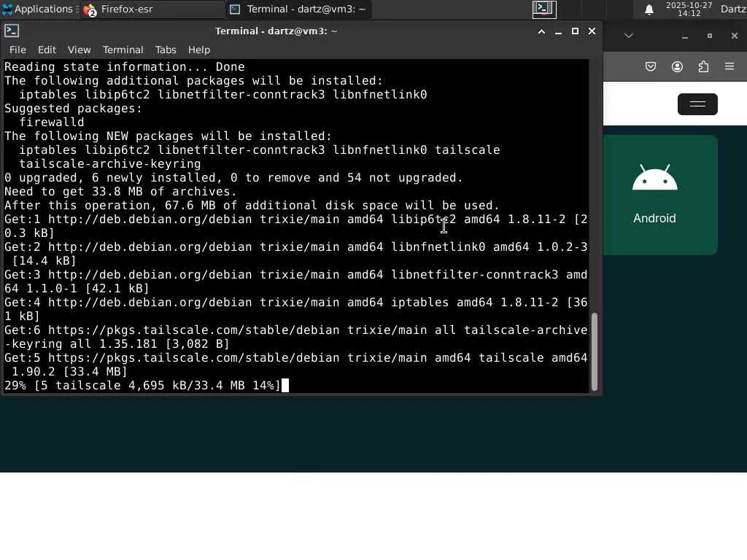Click 'Need to get 33.8 MB of archives.'
747x560 pixels.
coord(120,192)
